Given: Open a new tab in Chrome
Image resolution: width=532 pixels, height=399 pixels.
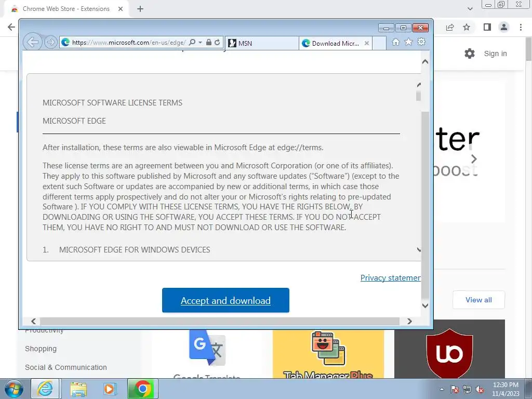Looking at the screenshot, I should click(x=140, y=9).
